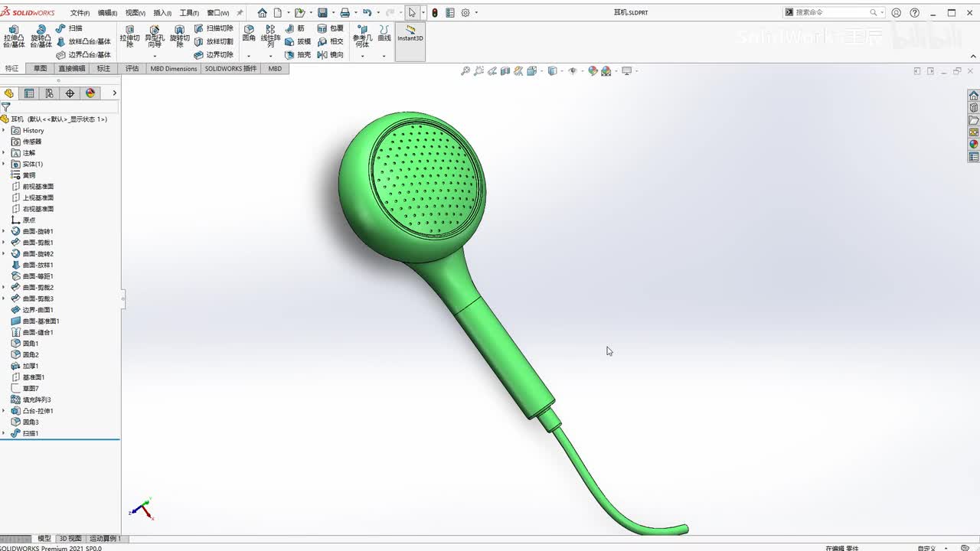Open the 运动算例 1 motion study tab
The image size is (980, 551).
105,539
